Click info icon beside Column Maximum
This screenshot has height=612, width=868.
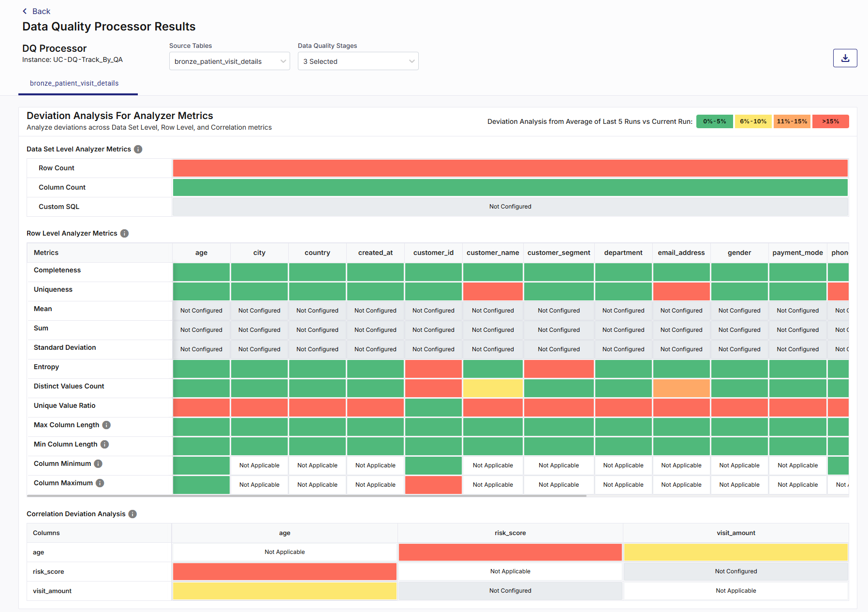coord(100,483)
